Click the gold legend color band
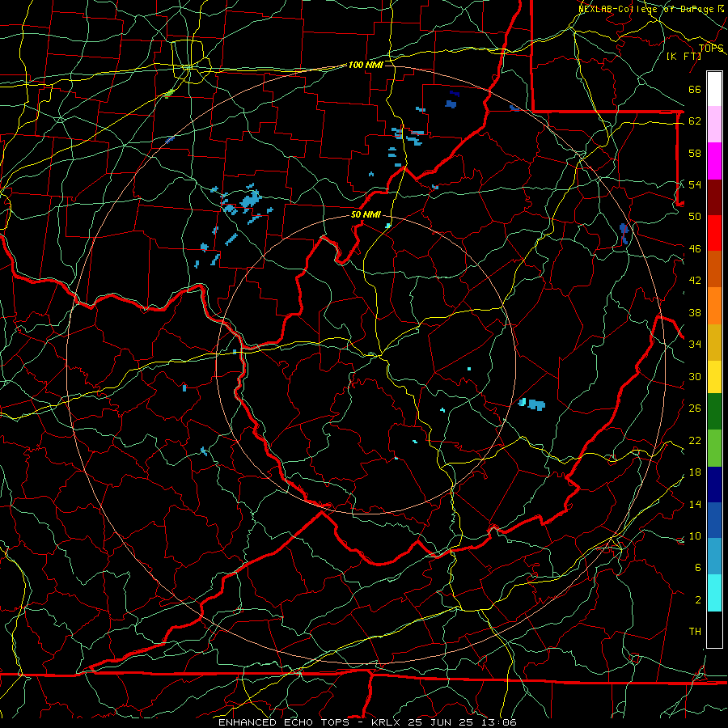The image size is (728, 728). 714,342
